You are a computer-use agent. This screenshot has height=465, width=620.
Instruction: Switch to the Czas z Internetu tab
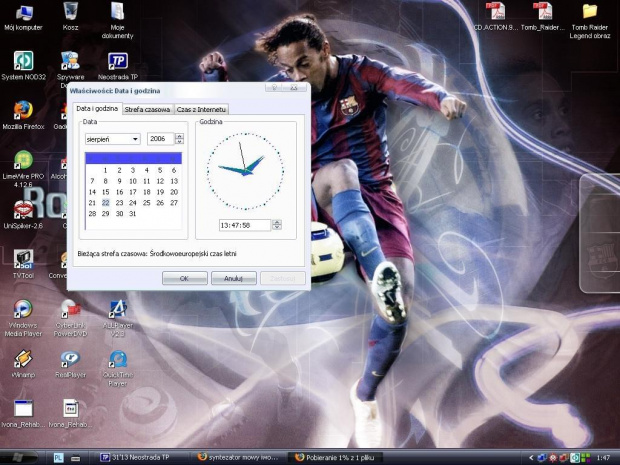201,108
